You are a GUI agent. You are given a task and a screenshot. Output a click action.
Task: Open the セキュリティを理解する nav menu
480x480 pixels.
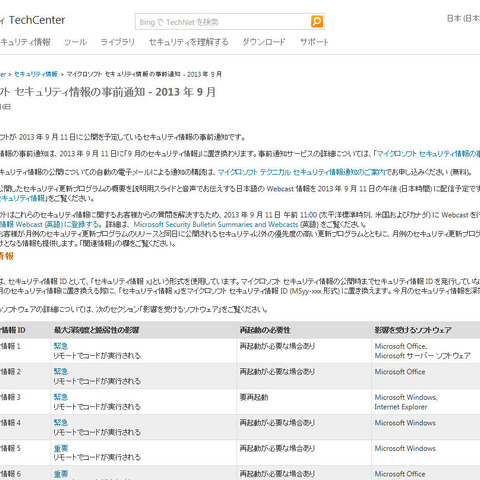[189, 42]
